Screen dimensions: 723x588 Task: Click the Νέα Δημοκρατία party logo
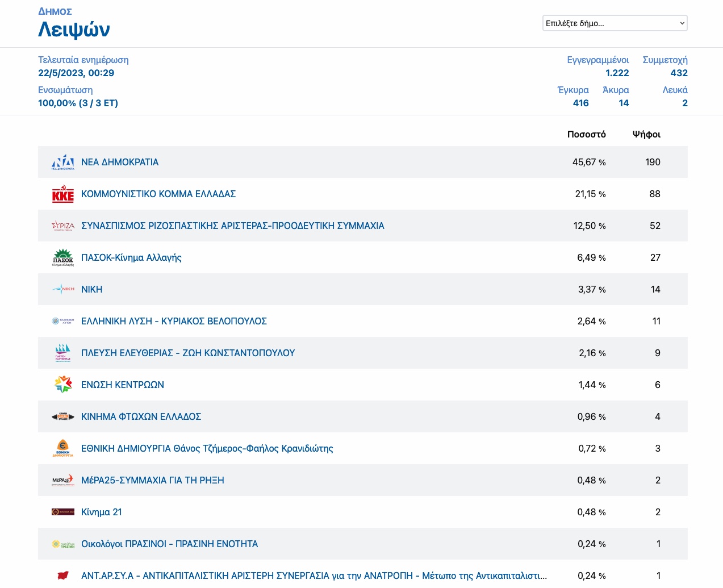point(63,162)
